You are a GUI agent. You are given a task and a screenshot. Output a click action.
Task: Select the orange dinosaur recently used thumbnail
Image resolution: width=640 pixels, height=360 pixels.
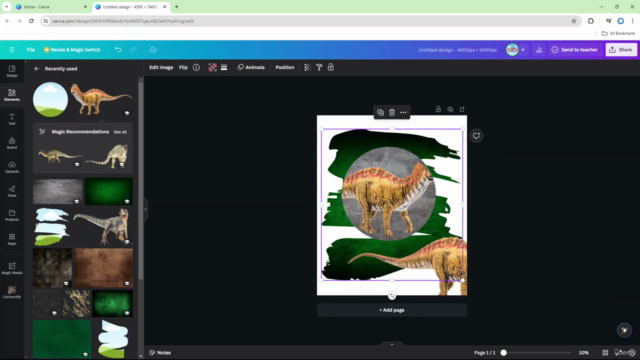pos(101,99)
